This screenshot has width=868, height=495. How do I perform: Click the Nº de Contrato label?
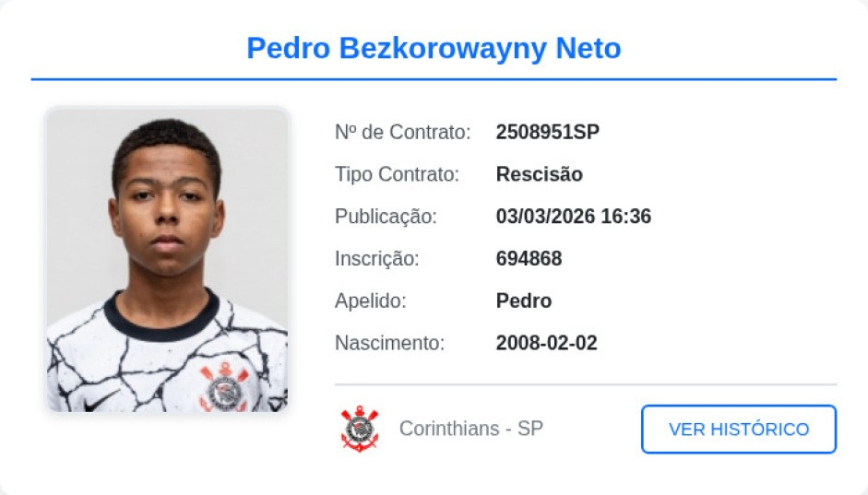pos(402,132)
